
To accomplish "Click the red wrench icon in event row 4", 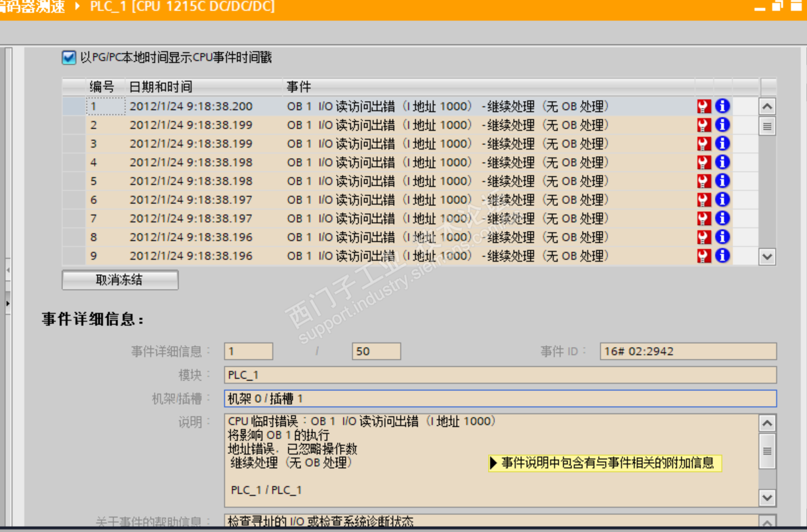I will pyautogui.click(x=704, y=162).
